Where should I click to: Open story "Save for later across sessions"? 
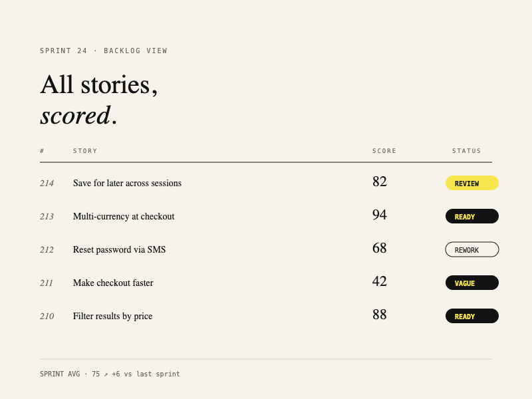tap(127, 183)
